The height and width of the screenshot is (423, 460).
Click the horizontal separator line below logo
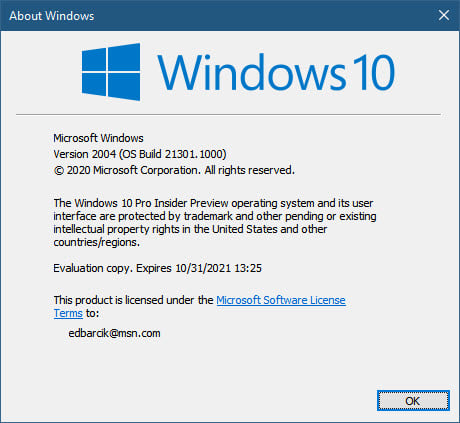[x=228, y=114]
